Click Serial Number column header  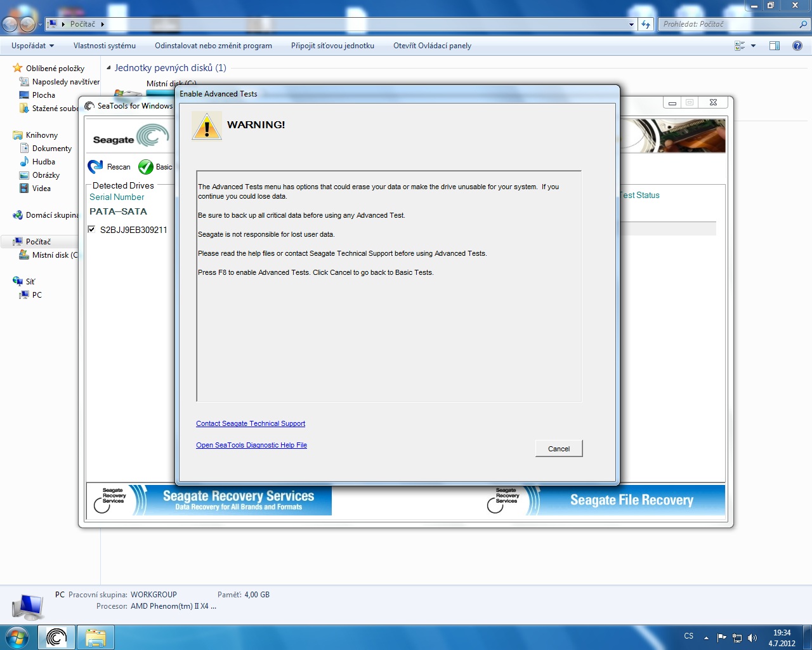click(117, 197)
